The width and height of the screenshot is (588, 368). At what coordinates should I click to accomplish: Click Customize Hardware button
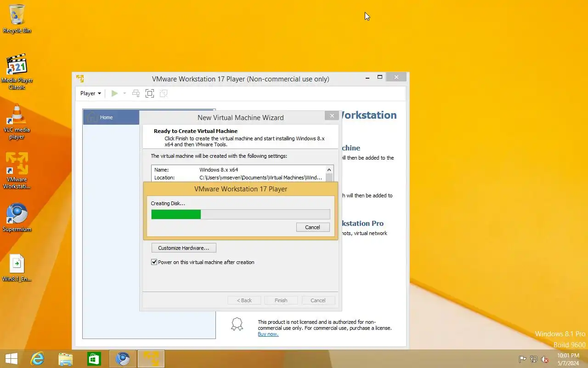point(184,248)
